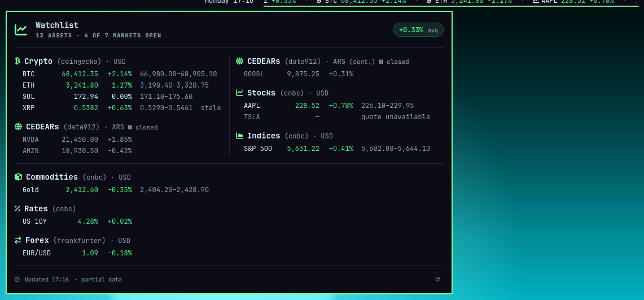Click US 10Y yield 4.28%

[88, 221]
